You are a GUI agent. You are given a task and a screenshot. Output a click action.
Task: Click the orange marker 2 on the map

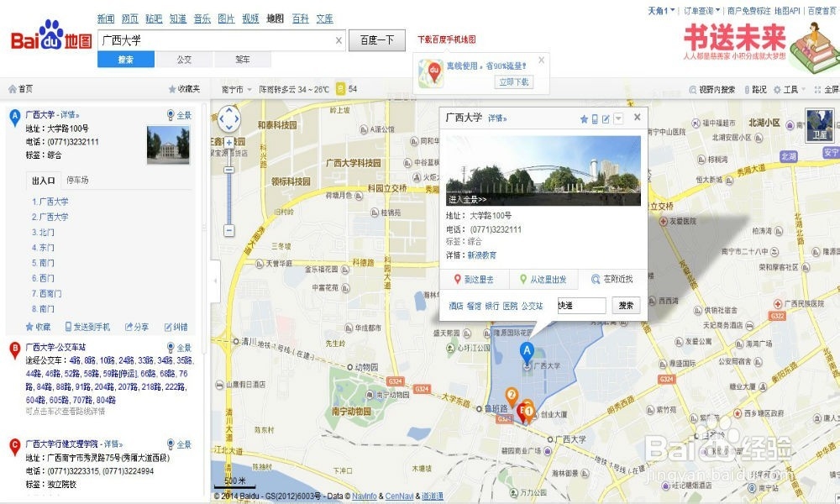512,396
